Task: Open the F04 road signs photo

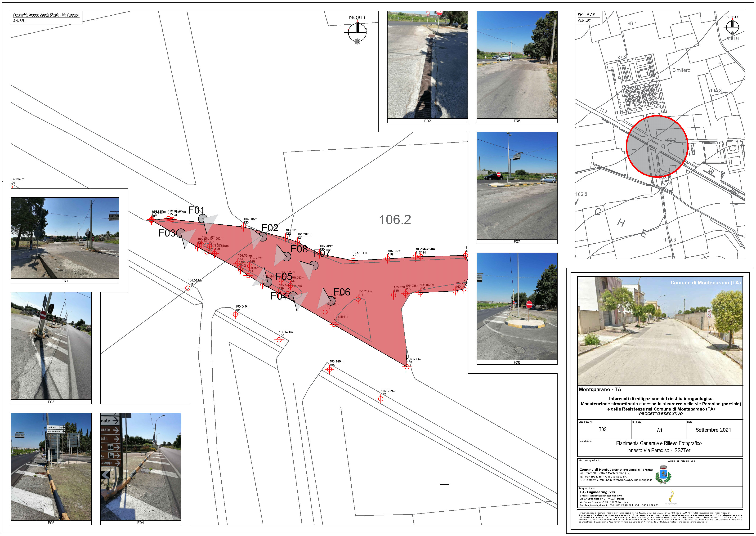Action: (x=141, y=466)
